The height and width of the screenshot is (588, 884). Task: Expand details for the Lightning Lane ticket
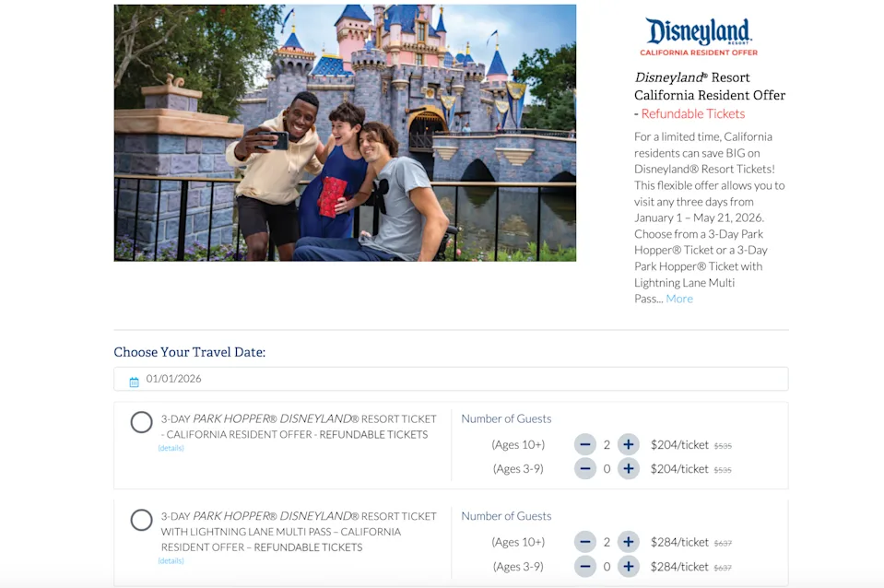point(171,559)
